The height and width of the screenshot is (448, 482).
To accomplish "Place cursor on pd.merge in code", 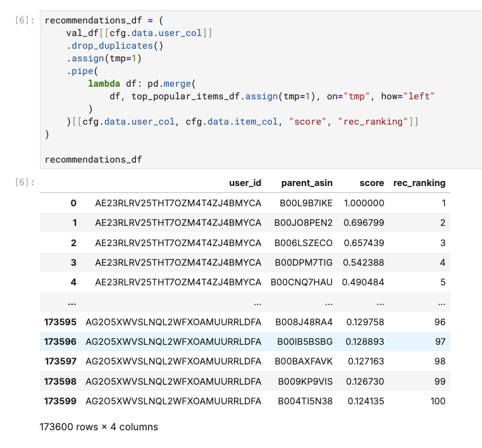I will (169, 84).
